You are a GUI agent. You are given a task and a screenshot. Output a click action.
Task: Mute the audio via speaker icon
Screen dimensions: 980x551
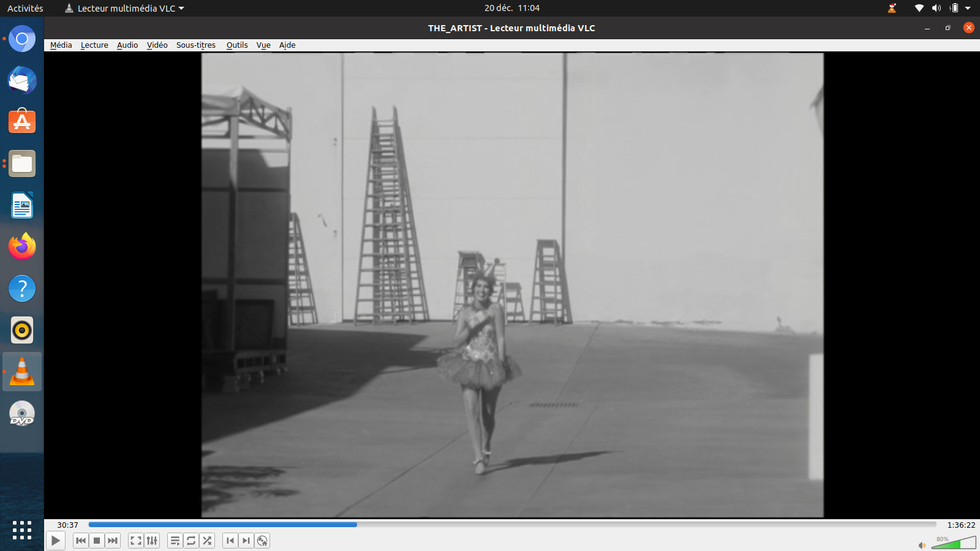pos(922,545)
